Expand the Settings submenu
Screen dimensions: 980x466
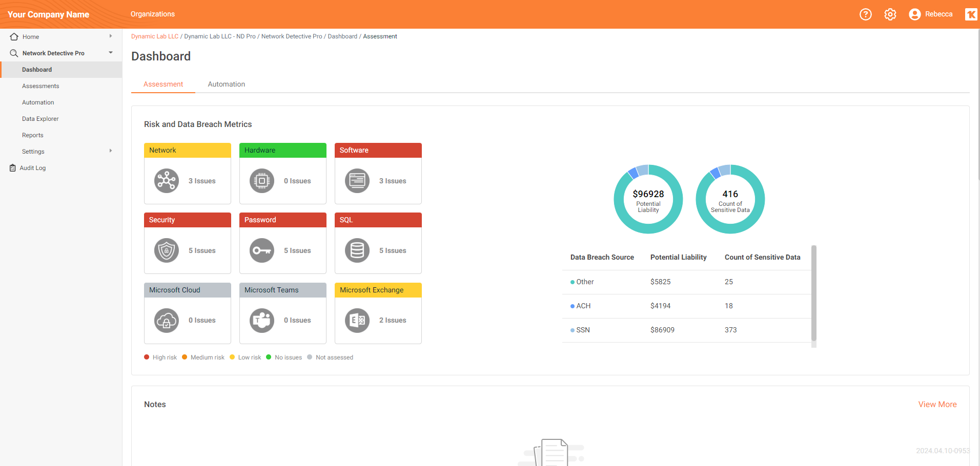(110, 151)
